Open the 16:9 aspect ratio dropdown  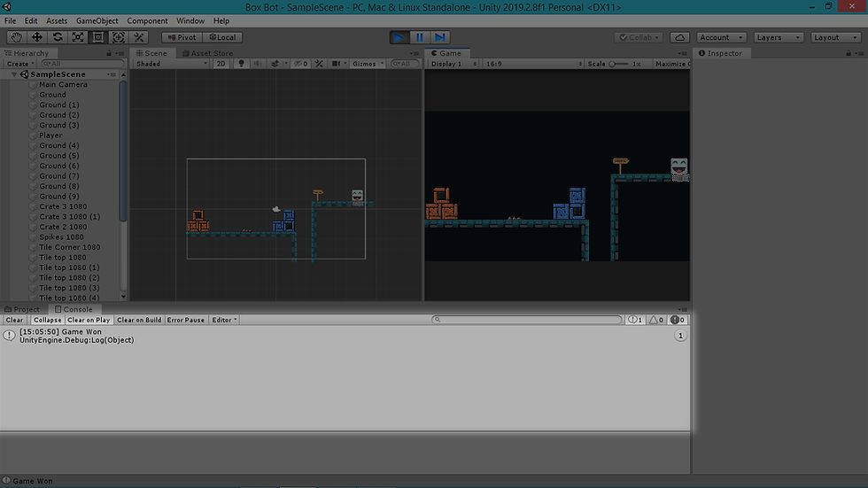533,64
